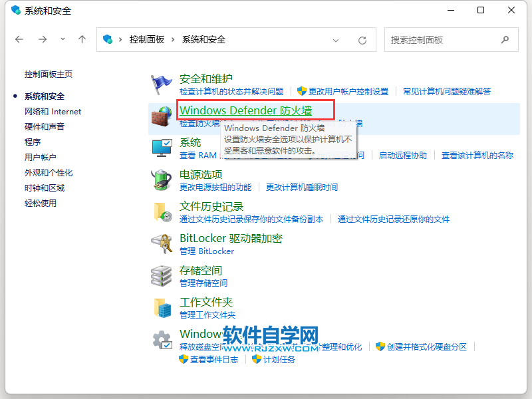Open 外观和个性化 category
Viewport: 532px width, 399px height.
tap(49, 173)
